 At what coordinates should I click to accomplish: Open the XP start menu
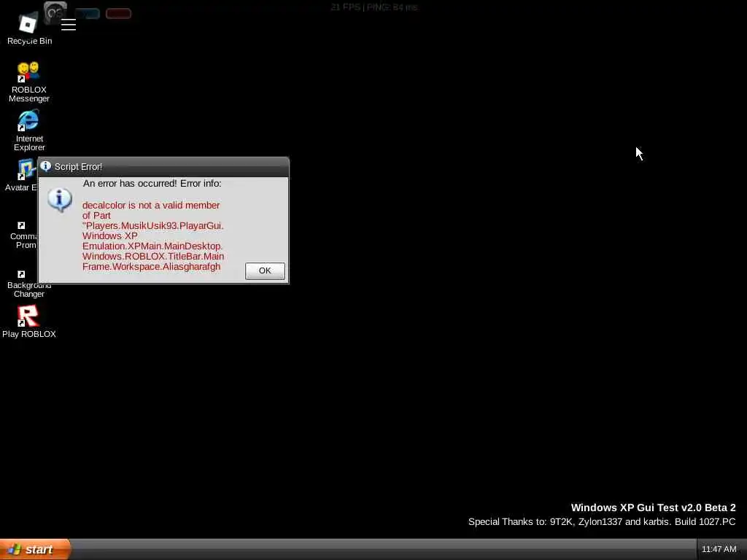[35, 550]
